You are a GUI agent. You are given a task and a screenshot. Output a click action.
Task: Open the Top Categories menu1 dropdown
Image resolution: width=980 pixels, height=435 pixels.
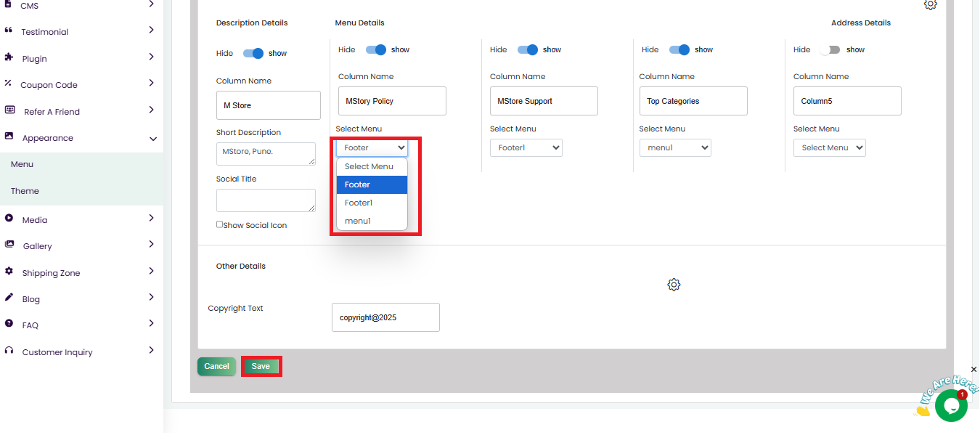(675, 148)
